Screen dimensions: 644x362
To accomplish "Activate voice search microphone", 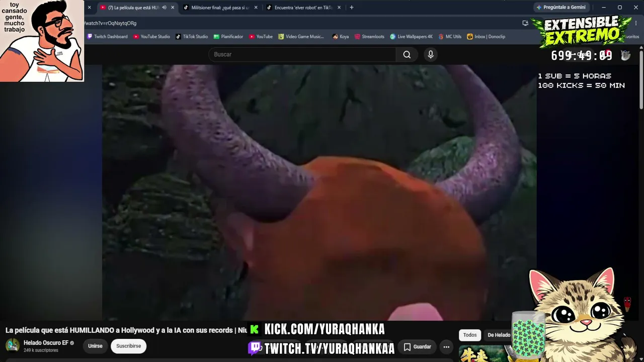I will pyautogui.click(x=430, y=54).
